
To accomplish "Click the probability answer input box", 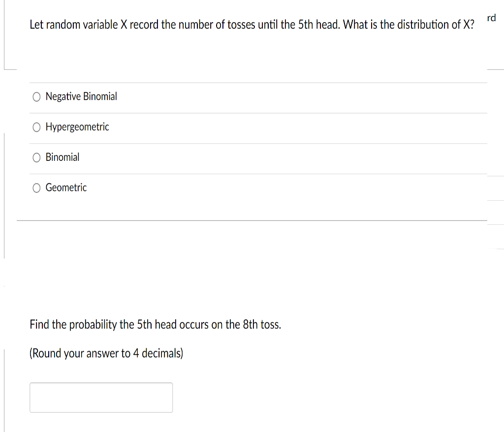I will coord(101,397).
